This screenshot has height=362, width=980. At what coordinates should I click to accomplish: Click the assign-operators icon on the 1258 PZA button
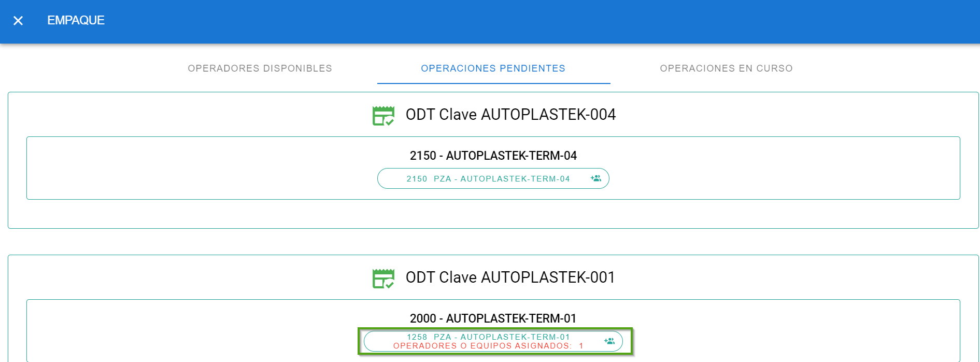click(609, 341)
